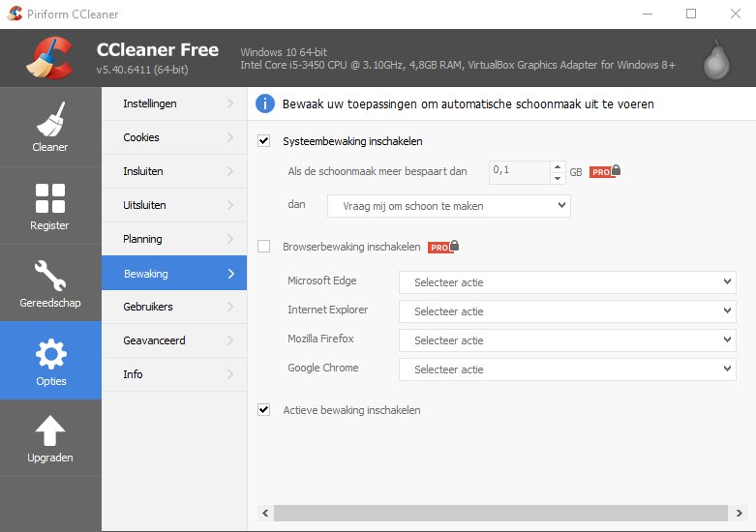Open the Cleaner broom icon section
This screenshot has width=756, height=532.
50,128
